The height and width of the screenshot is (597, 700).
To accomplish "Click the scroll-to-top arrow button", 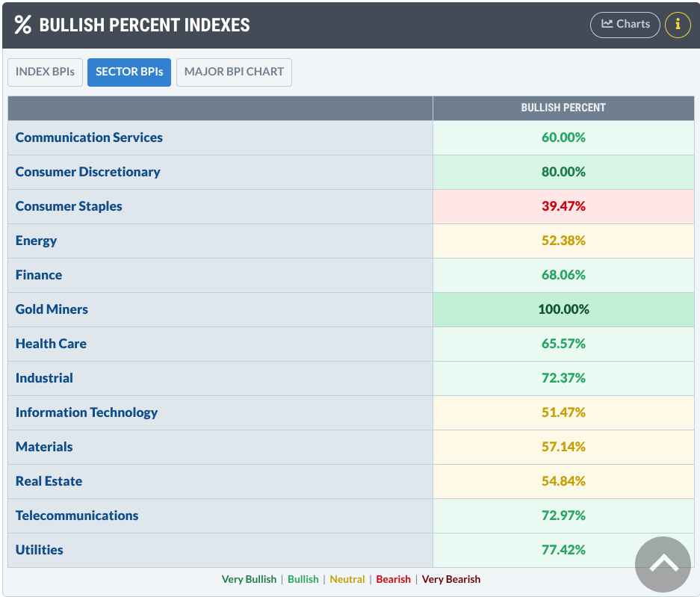I will point(663,564).
